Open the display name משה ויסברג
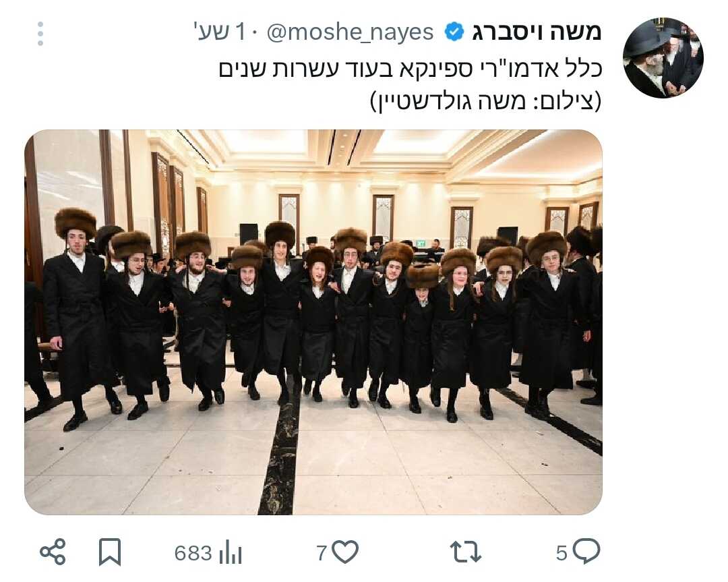Screen dimensions: 728x582 click(x=537, y=32)
